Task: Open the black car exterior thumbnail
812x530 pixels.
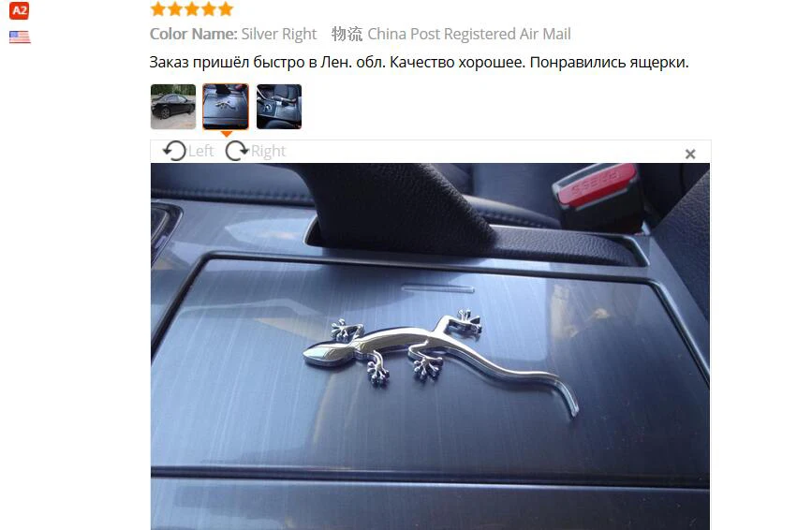Action: [173, 107]
